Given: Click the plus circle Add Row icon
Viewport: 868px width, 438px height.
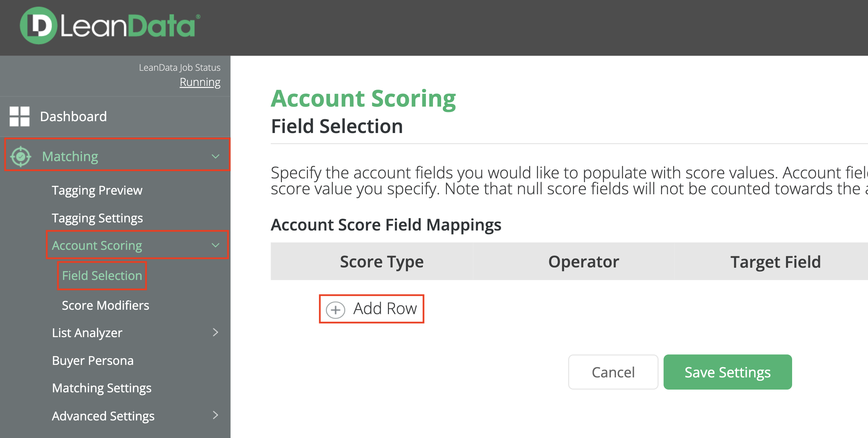Looking at the screenshot, I should [335, 309].
